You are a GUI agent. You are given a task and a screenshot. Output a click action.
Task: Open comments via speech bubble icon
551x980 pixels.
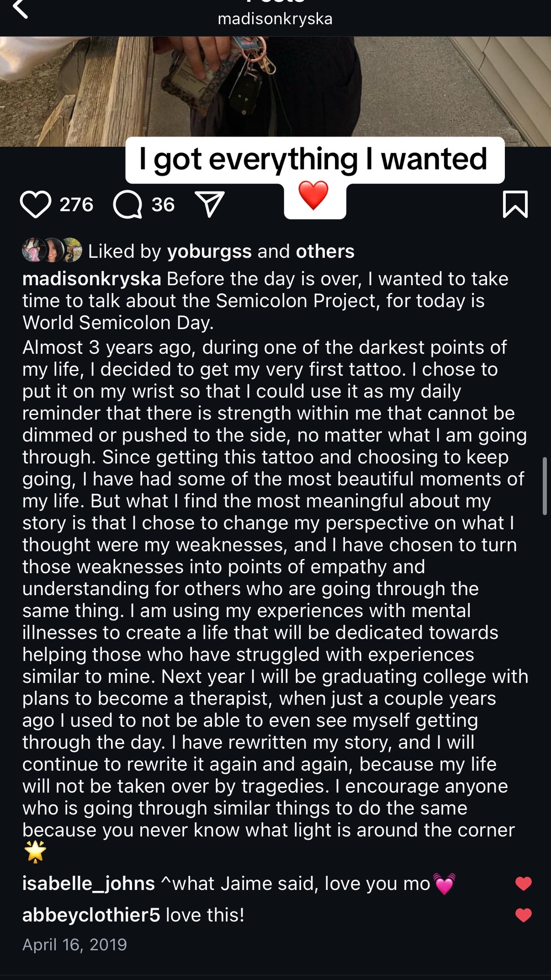127,204
